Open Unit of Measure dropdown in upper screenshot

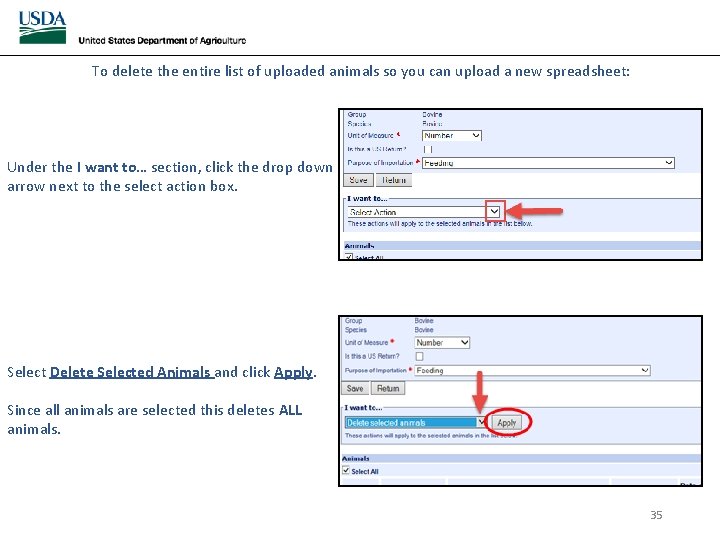[x=451, y=135]
